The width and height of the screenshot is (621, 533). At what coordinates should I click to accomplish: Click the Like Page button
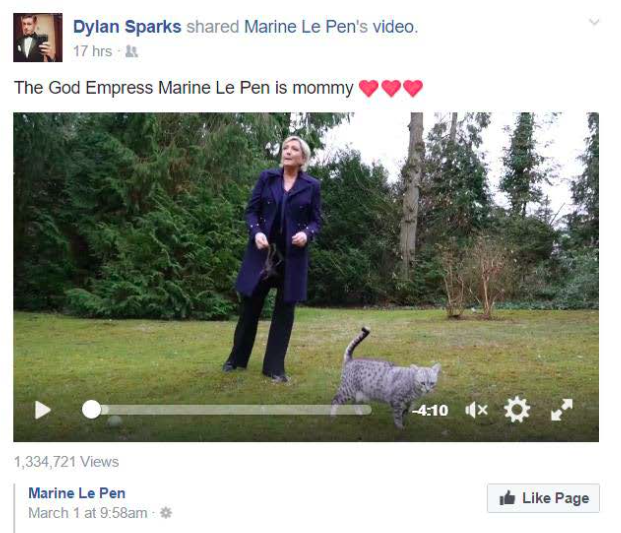543,498
